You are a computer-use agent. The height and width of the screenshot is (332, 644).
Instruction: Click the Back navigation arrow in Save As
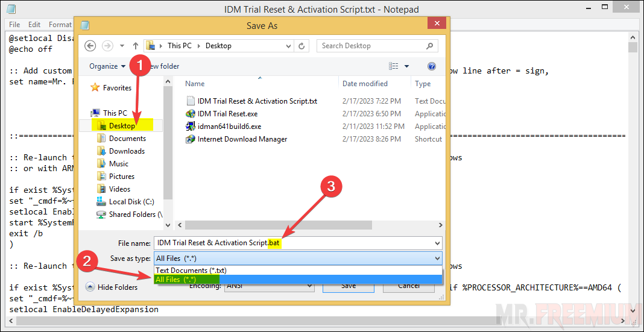point(90,46)
